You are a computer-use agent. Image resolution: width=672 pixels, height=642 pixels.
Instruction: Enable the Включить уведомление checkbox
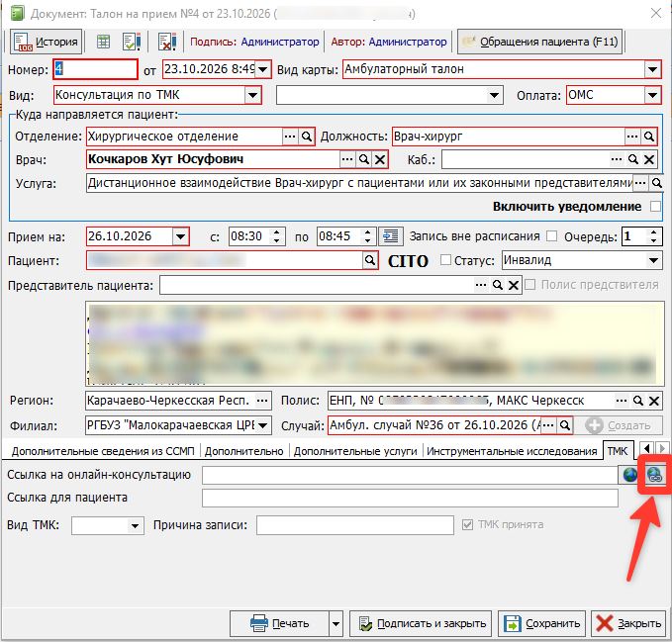(655, 207)
